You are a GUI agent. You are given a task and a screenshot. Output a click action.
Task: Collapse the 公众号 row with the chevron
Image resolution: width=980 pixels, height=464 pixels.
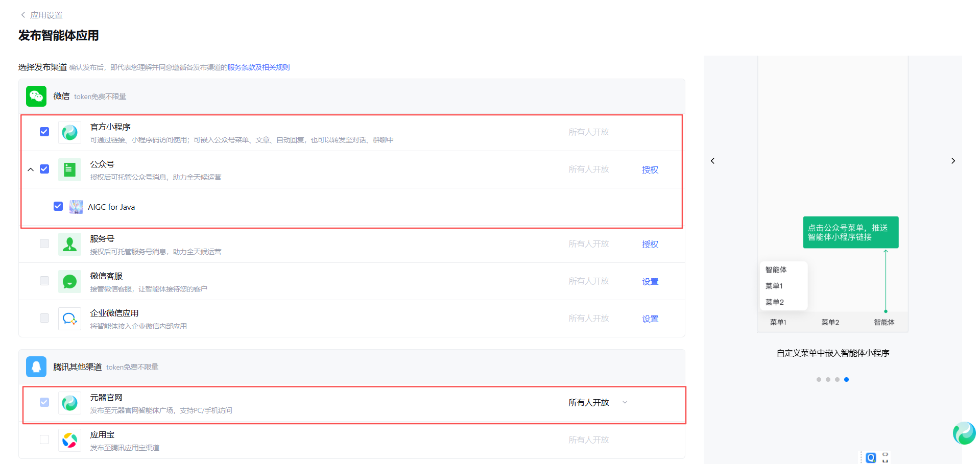pos(31,169)
